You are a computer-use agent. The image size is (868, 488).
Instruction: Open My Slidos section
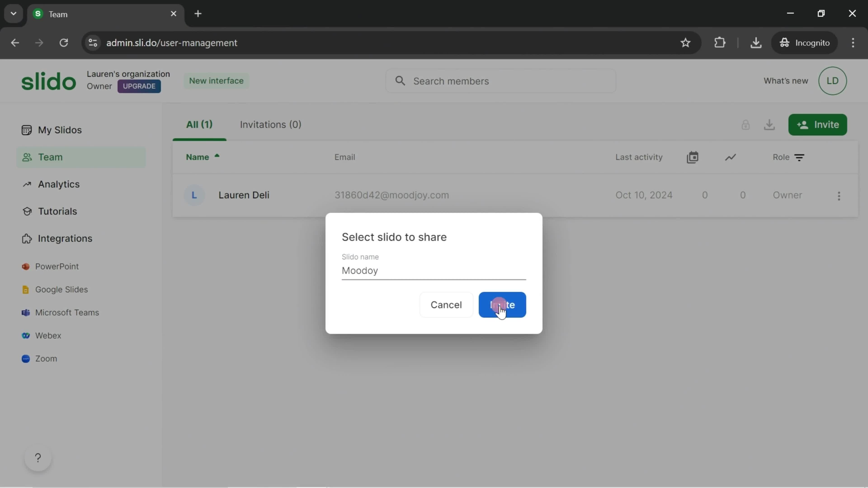60,129
